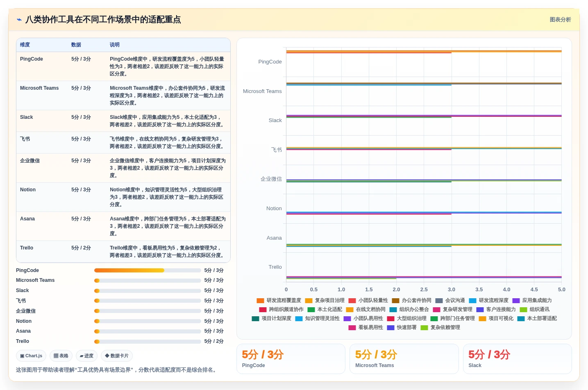This screenshot has width=588, height=390.
Task: Toggle 客户连接能力 legend item
Action: coord(496,310)
